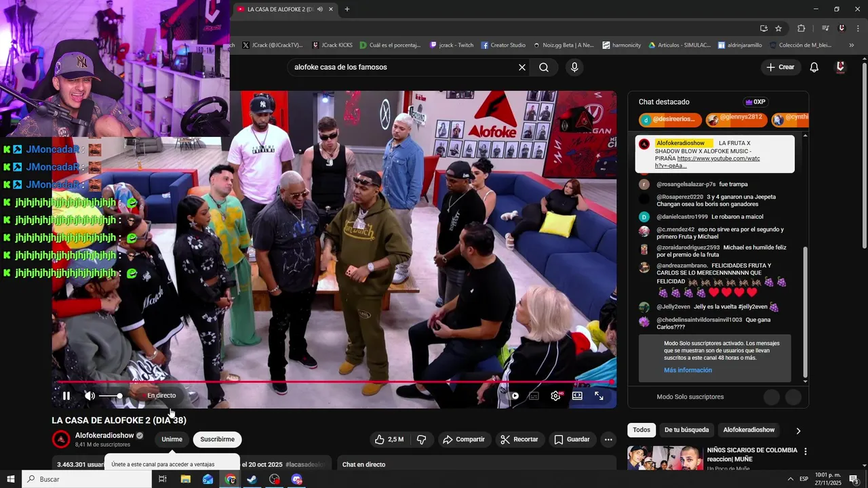The width and height of the screenshot is (868, 488).
Task: Click Recortar to clip the video
Action: click(x=519, y=439)
